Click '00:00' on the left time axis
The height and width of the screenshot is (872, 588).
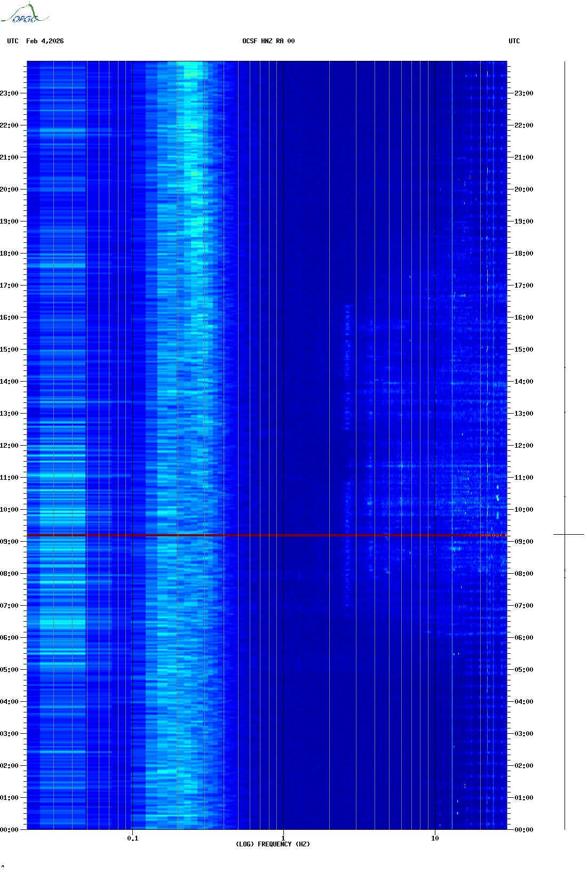tap(9, 830)
